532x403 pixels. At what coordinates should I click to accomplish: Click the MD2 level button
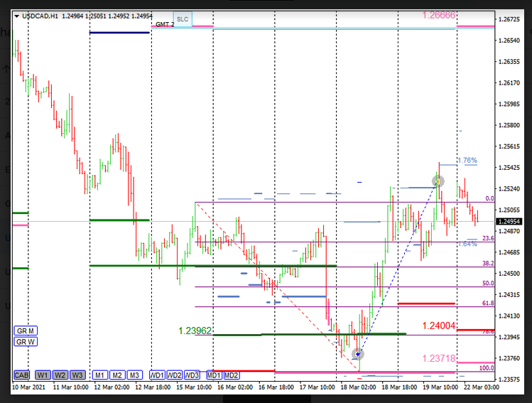click(x=231, y=375)
